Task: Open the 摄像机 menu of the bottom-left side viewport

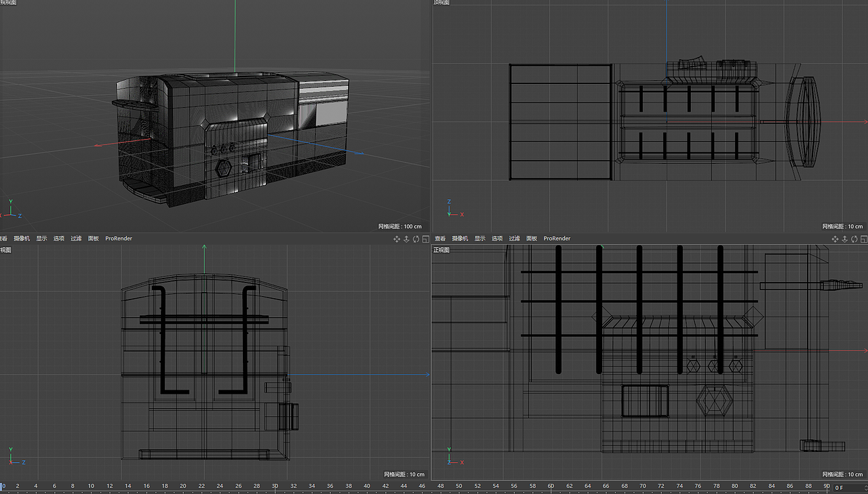Action: pyautogui.click(x=22, y=239)
